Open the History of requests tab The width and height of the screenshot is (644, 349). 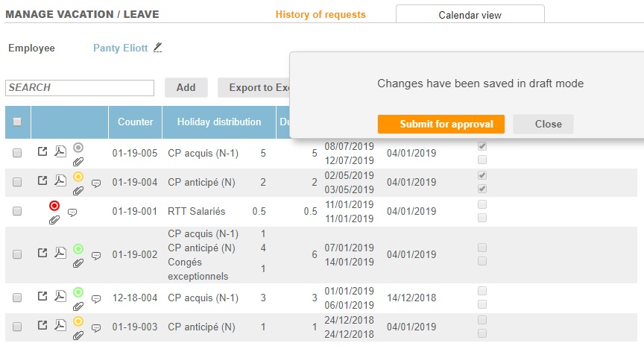point(321,14)
